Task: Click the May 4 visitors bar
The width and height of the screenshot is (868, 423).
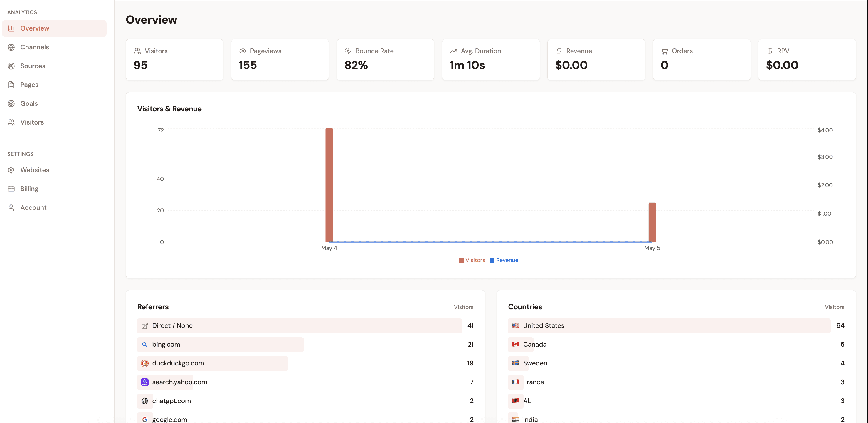Action: [x=329, y=185]
